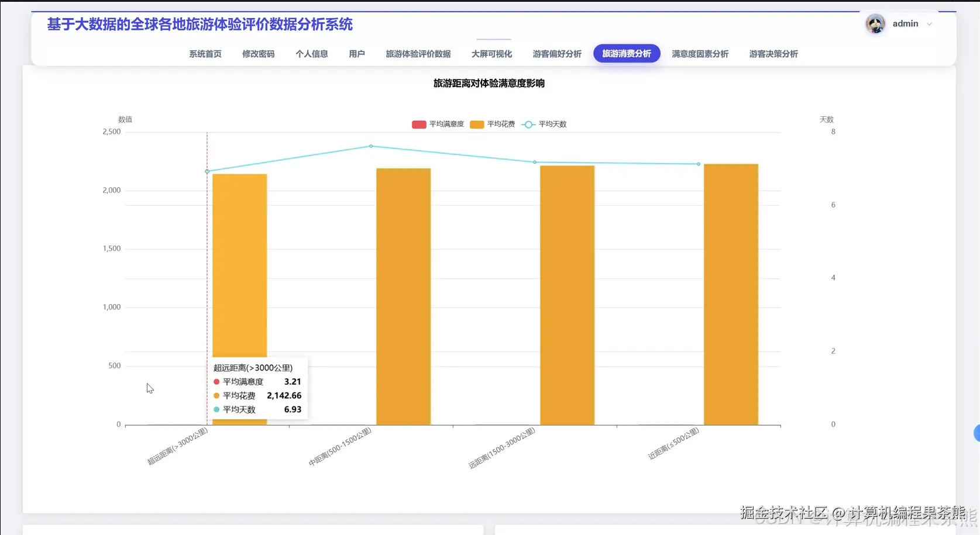Click x-axis label 超远距离(>3000公里)
The image size is (980, 535).
177,447
